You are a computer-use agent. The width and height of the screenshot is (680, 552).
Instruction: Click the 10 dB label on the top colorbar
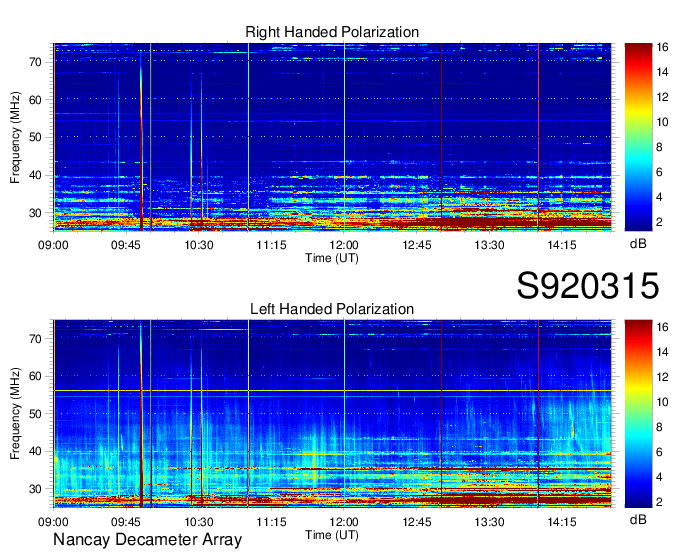click(x=662, y=122)
